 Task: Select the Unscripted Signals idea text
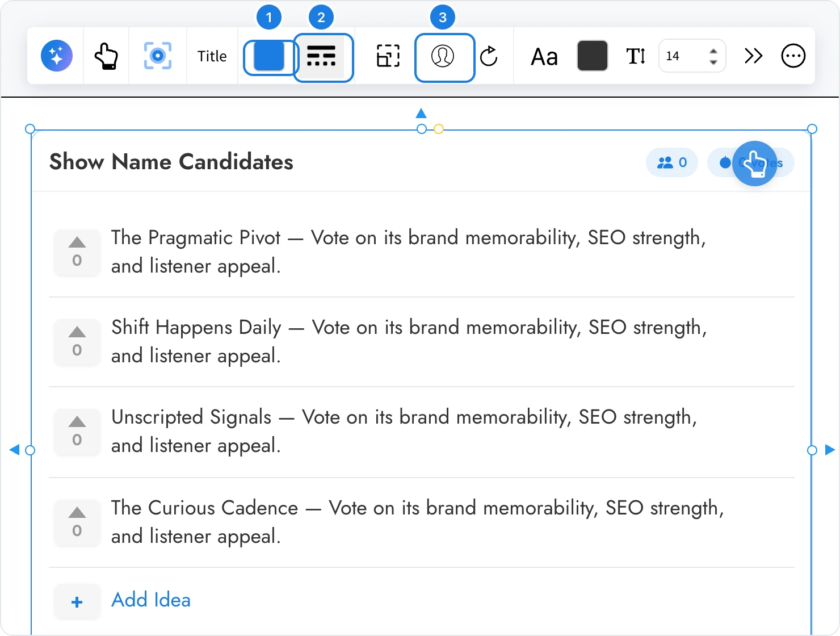tap(404, 431)
